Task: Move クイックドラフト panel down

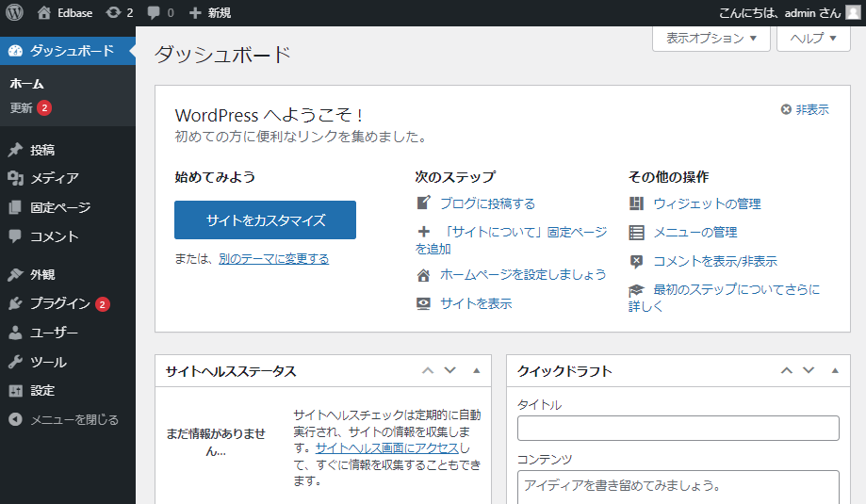Action: (809, 370)
